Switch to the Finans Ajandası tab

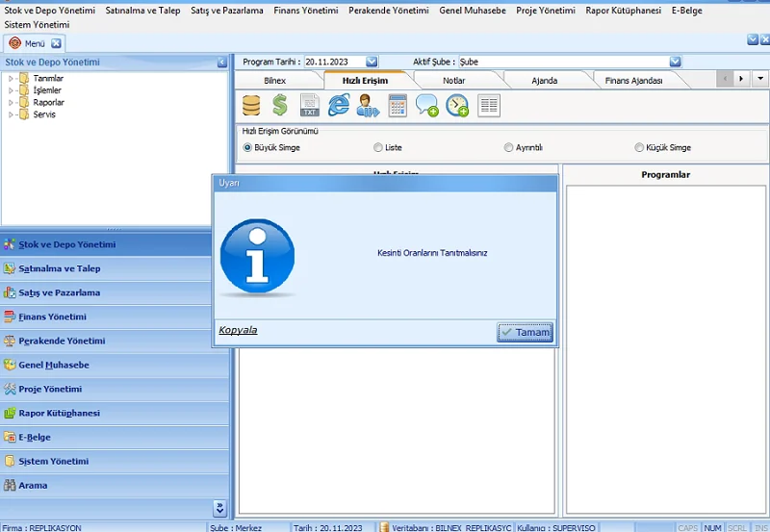[x=633, y=81]
